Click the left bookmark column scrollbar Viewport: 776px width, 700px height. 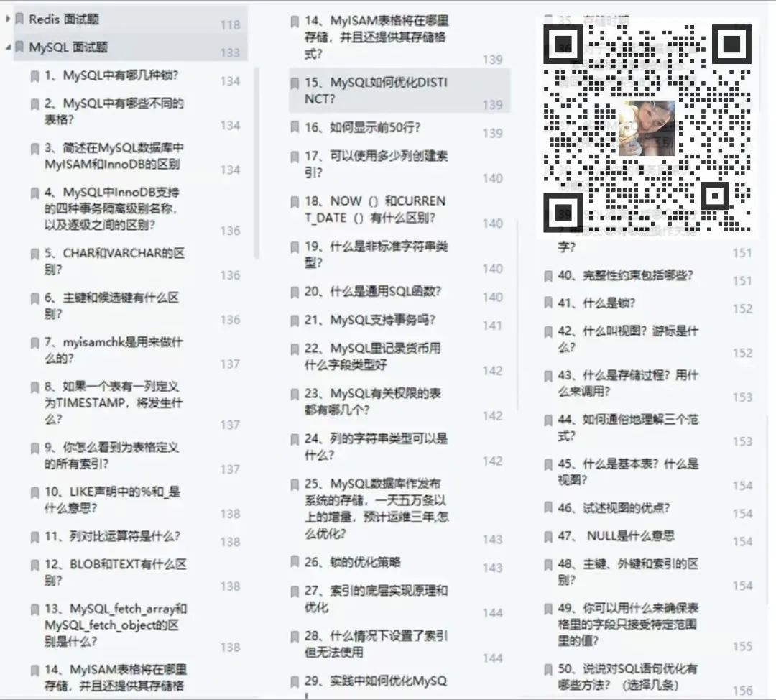pos(257,163)
